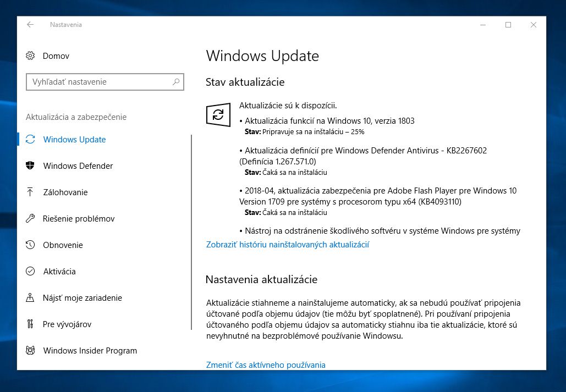The height and width of the screenshot is (392, 566).
Task: Click the Windows Defender shield icon
Action: point(30,165)
